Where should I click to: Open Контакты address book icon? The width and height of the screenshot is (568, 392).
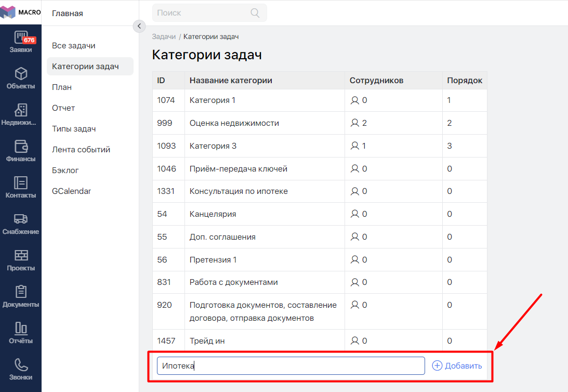21,183
